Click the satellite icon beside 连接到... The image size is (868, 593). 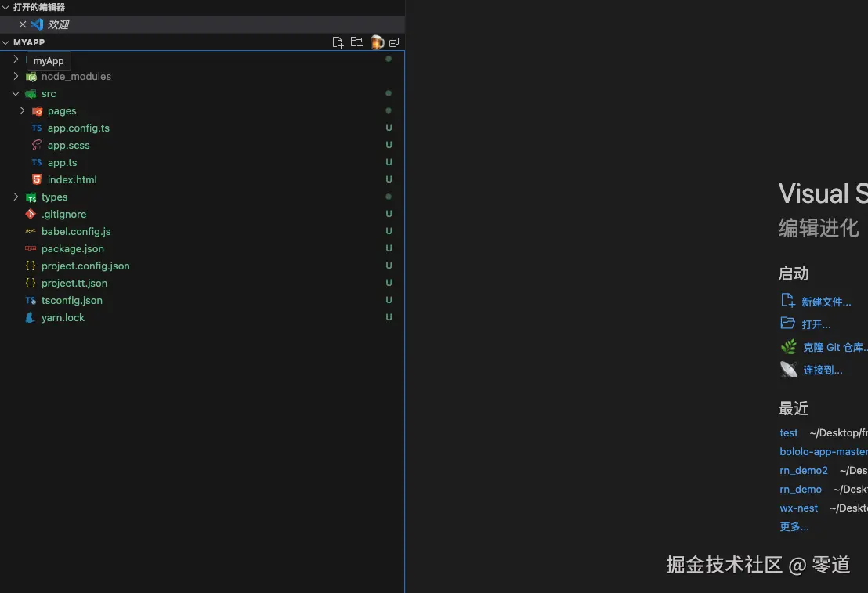tap(789, 369)
